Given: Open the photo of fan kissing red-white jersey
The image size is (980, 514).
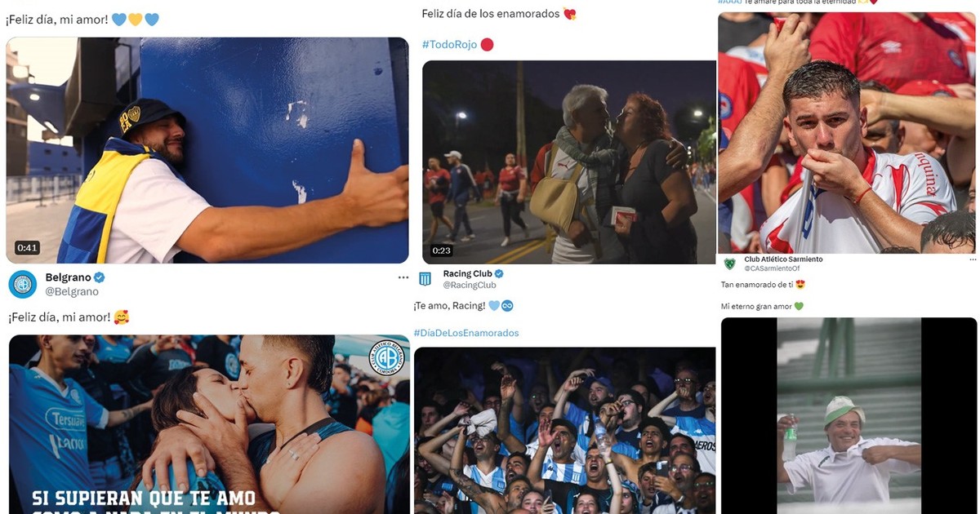Looking at the screenshot, I should click(847, 133).
